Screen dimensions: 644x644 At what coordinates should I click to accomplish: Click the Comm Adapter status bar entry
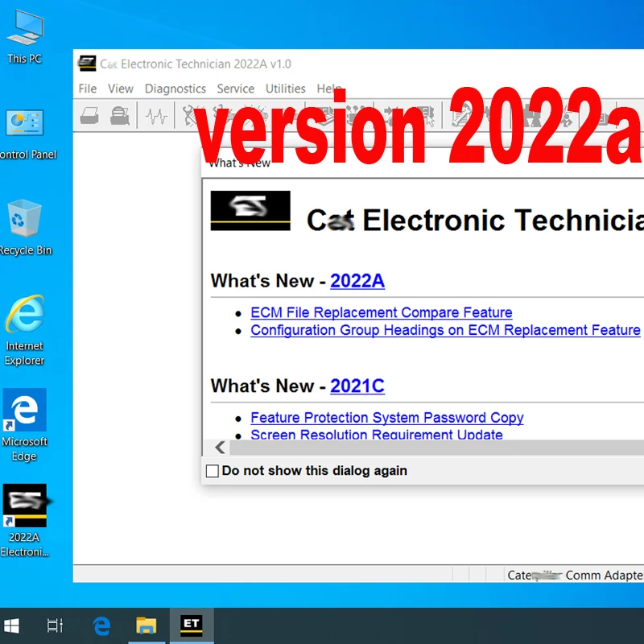coord(575,576)
